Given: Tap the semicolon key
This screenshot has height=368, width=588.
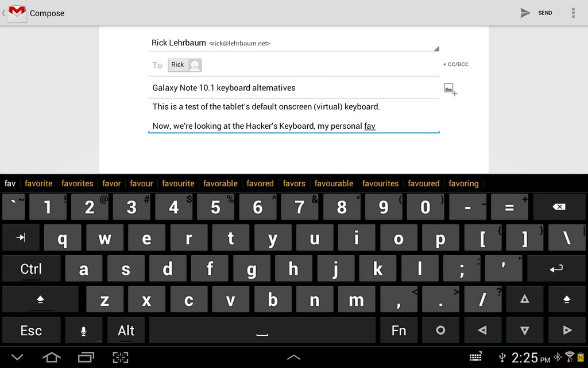Looking at the screenshot, I should click(462, 268).
